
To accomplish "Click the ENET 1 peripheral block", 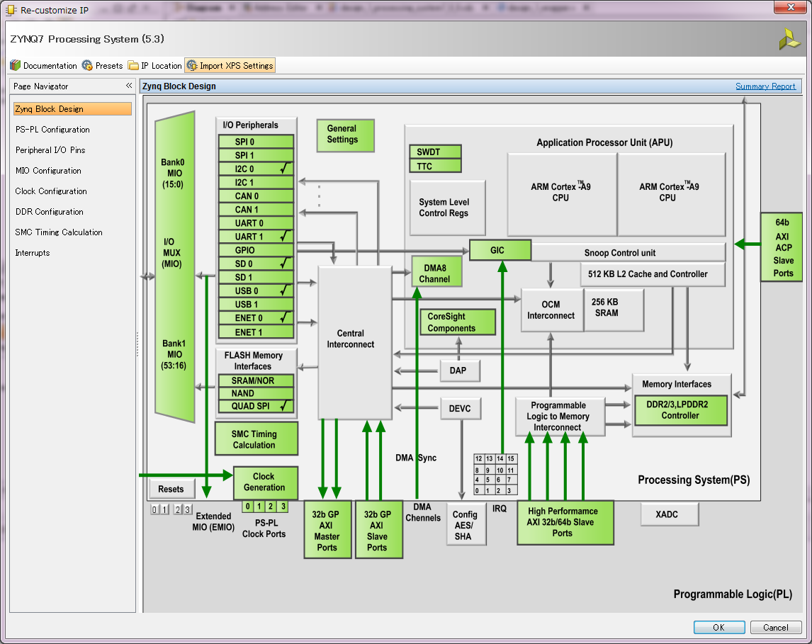I will 256,332.
